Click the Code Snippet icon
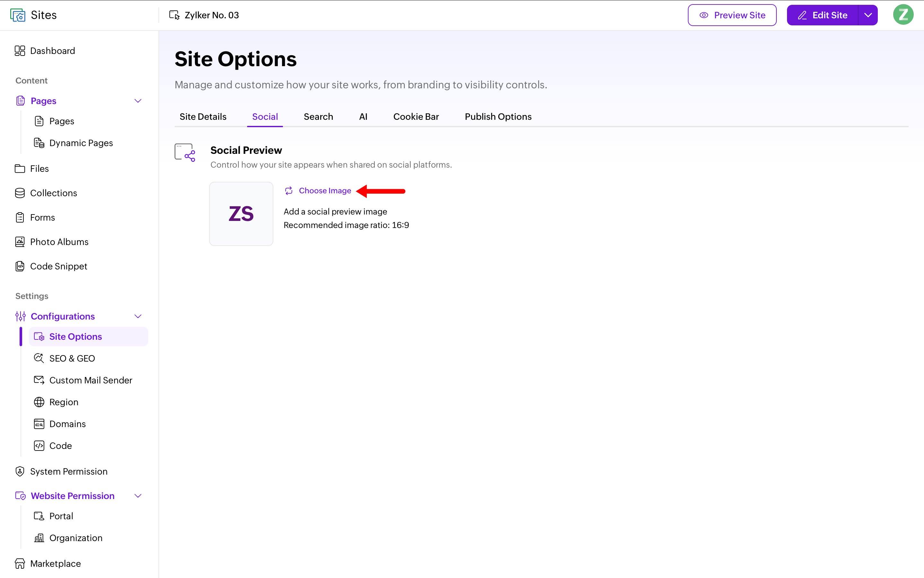 point(20,267)
